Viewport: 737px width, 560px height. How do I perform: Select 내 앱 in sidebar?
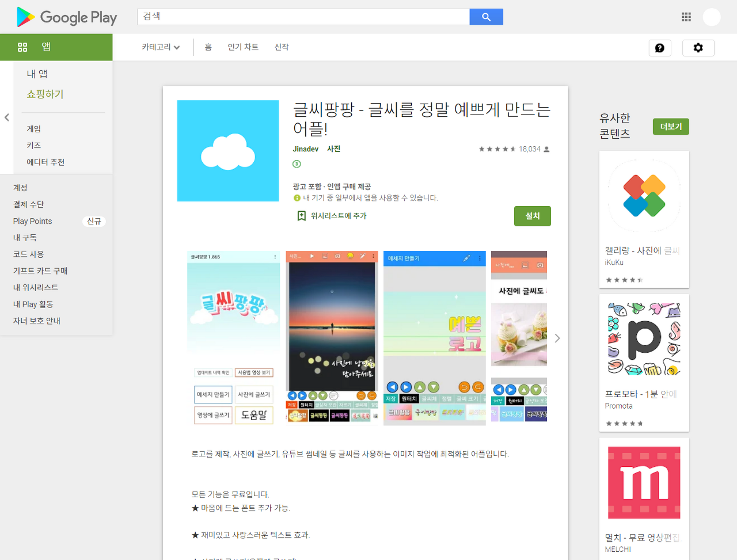tap(37, 74)
